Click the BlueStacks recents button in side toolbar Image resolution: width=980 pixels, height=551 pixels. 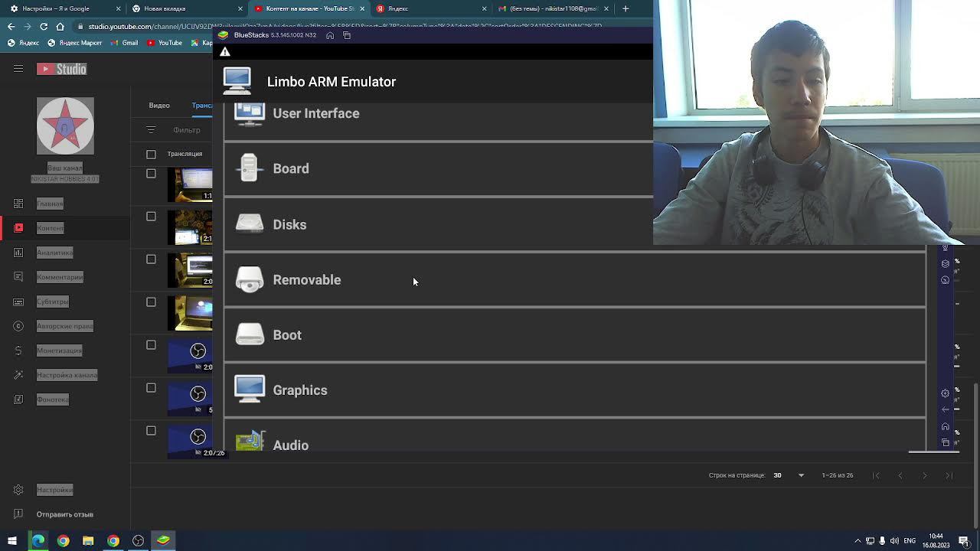click(x=946, y=442)
